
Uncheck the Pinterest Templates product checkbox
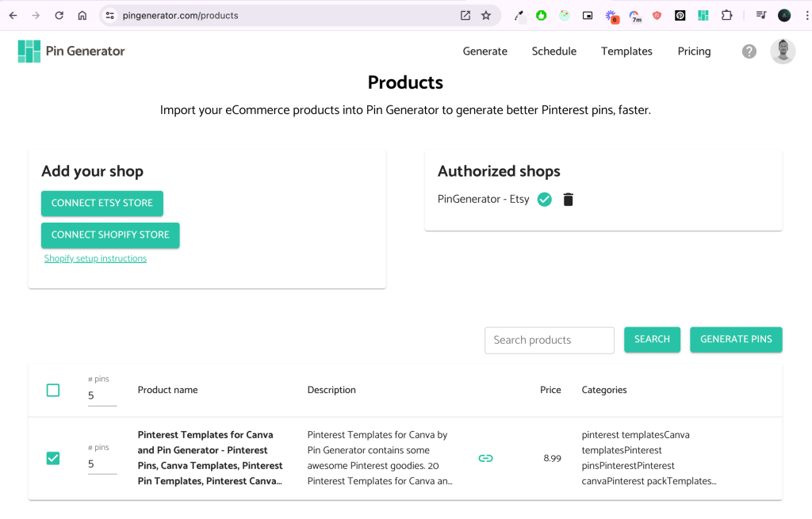[x=53, y=458]
